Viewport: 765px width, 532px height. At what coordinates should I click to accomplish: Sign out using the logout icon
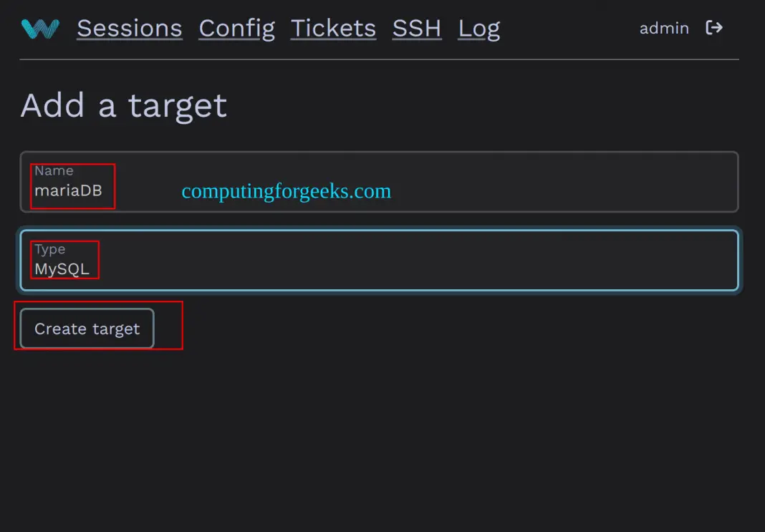coord(714,28)
